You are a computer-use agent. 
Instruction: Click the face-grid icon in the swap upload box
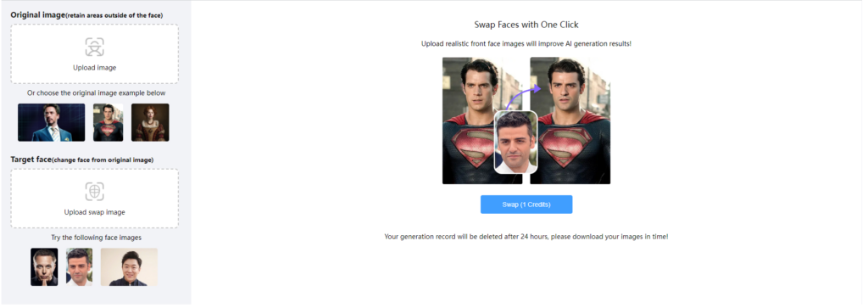pyautogui.click(x=95, y=192)
